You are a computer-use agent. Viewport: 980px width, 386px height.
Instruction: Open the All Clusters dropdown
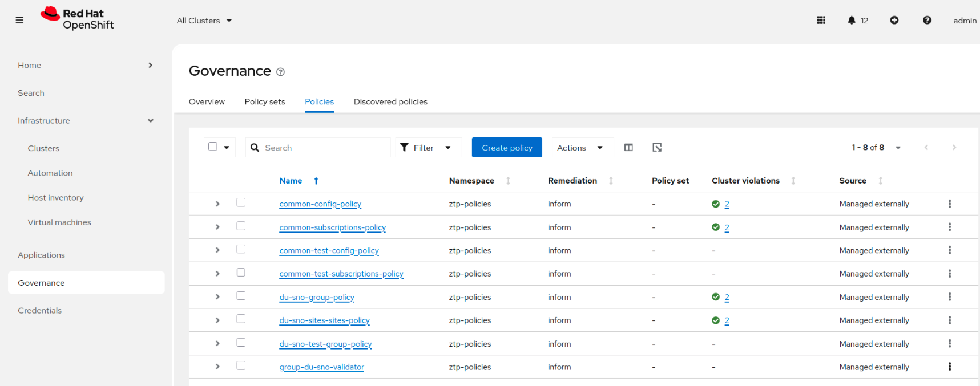click(x=204, y=21)
